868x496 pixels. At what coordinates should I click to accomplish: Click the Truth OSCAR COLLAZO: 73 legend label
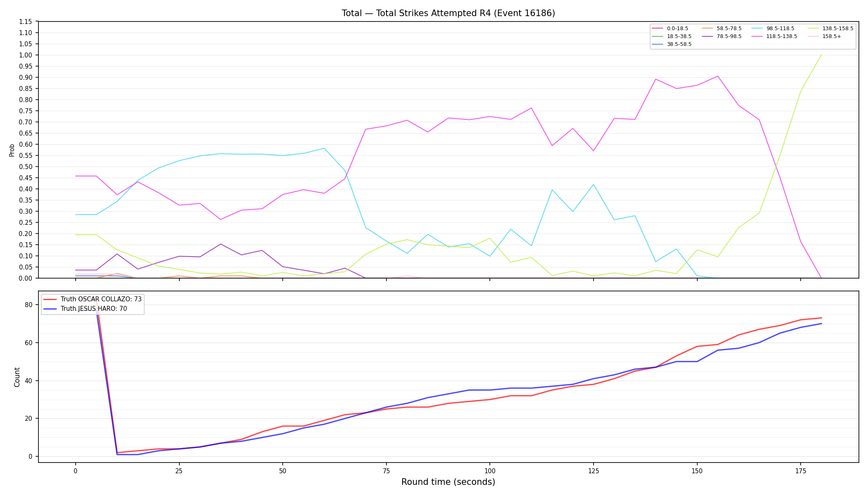[101, 299]
